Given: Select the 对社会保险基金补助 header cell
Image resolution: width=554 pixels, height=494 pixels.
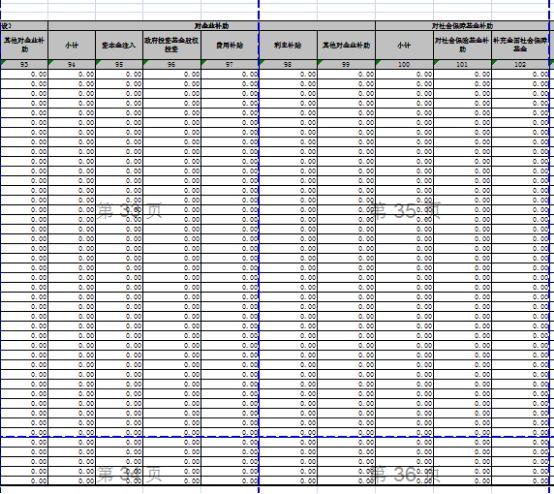Looking at the screenshot, I should (462, 45).
